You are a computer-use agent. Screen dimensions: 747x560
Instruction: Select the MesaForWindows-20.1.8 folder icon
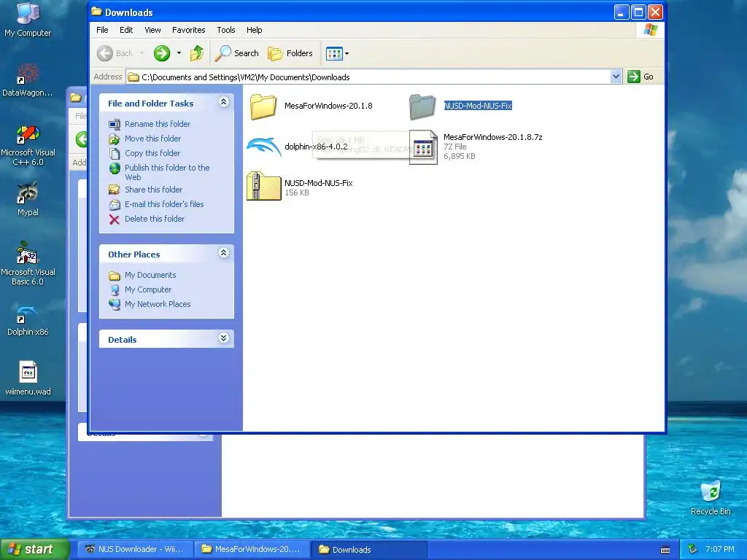(263, 106)
